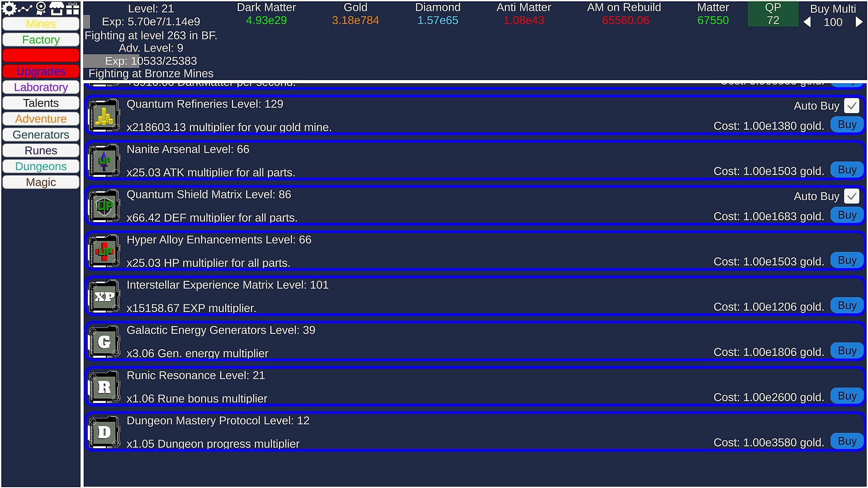Open the statistics graph icon

click(25, 8)
